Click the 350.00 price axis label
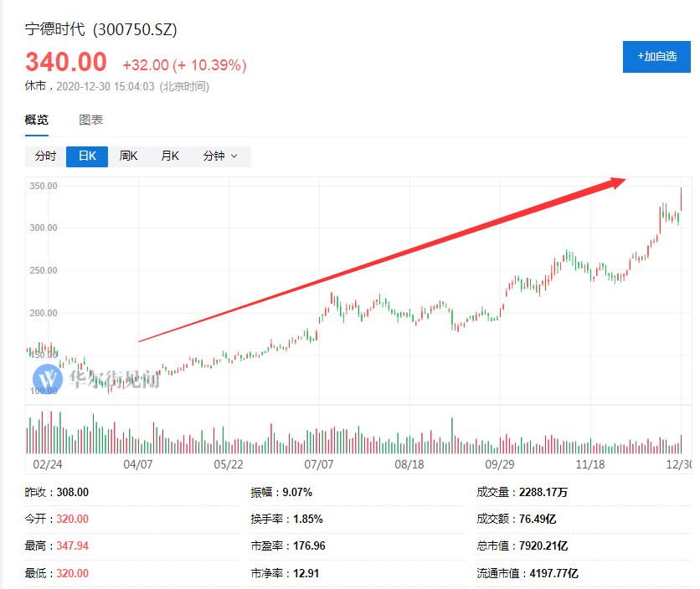 44,186
